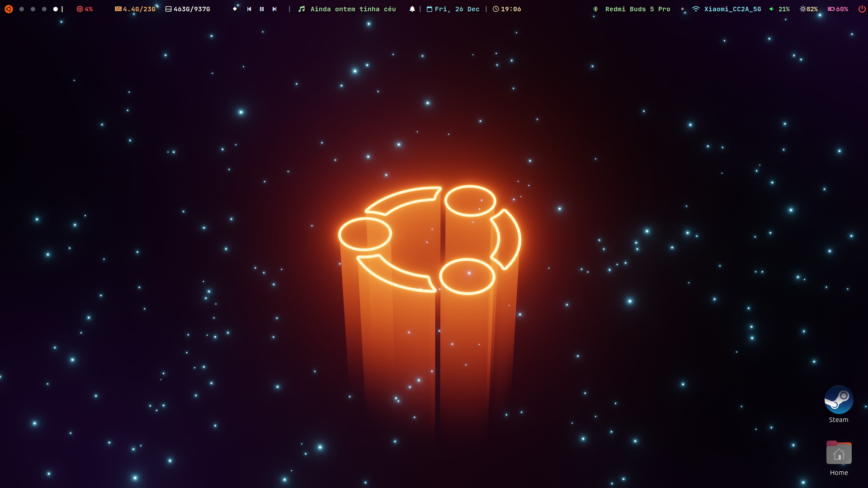Screen dimensions: 868x488
Task: Open the RAM usage 4.4G/23G module
Action: coord(135,9)
